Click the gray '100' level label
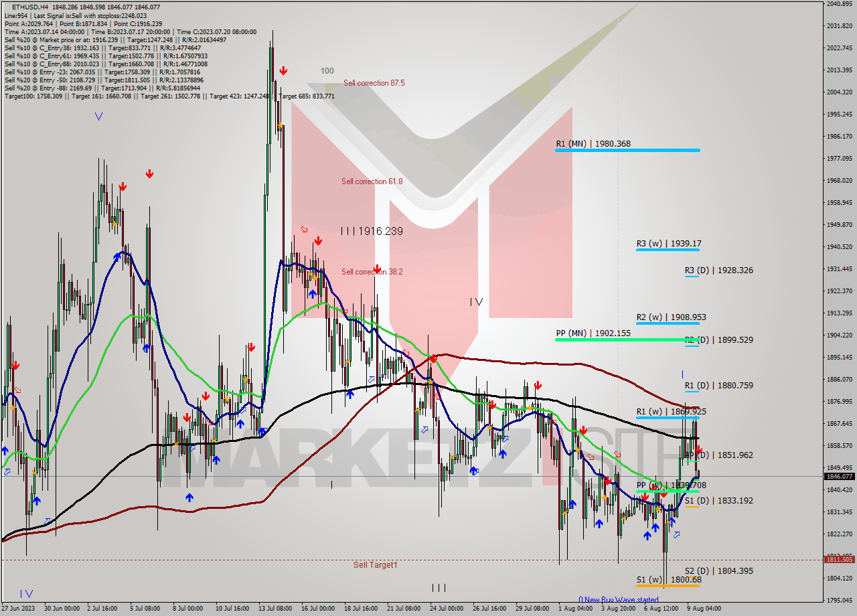The width and height of the screenshot is (857, 616). pos(327,71)
